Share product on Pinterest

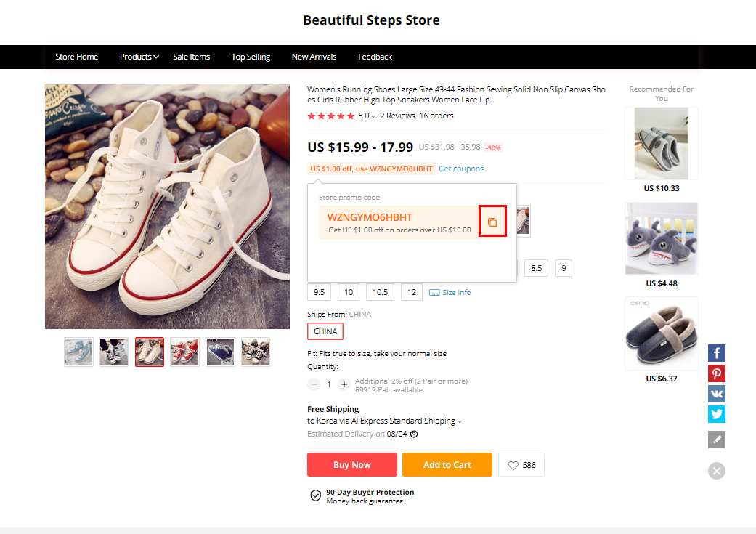(717, 373)
